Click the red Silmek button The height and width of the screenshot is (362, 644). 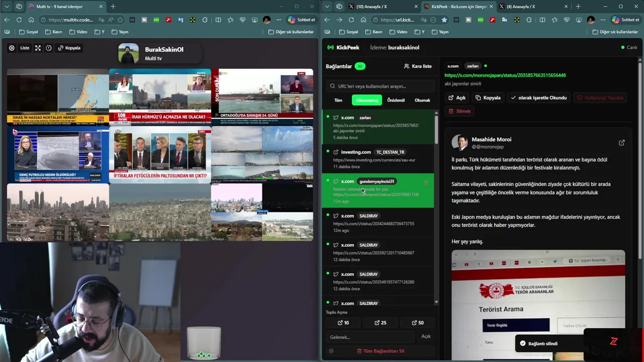click(459, 111)
